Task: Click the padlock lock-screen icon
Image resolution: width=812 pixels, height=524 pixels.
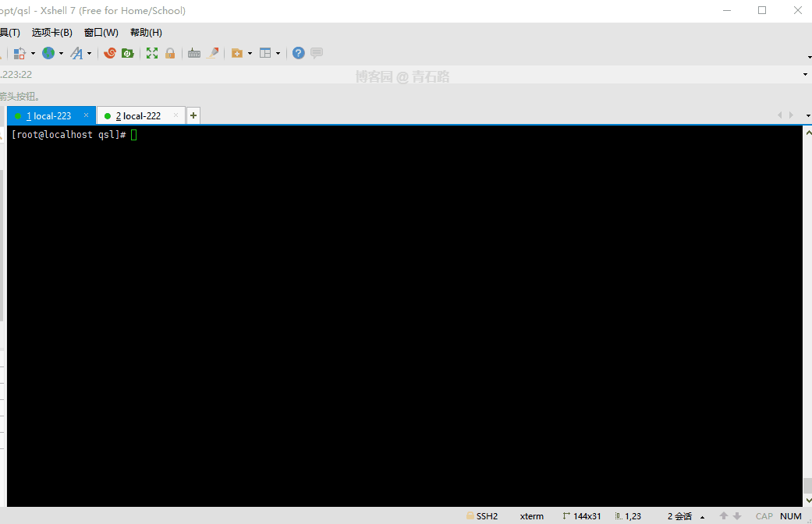Action: (x=170, y=53)
